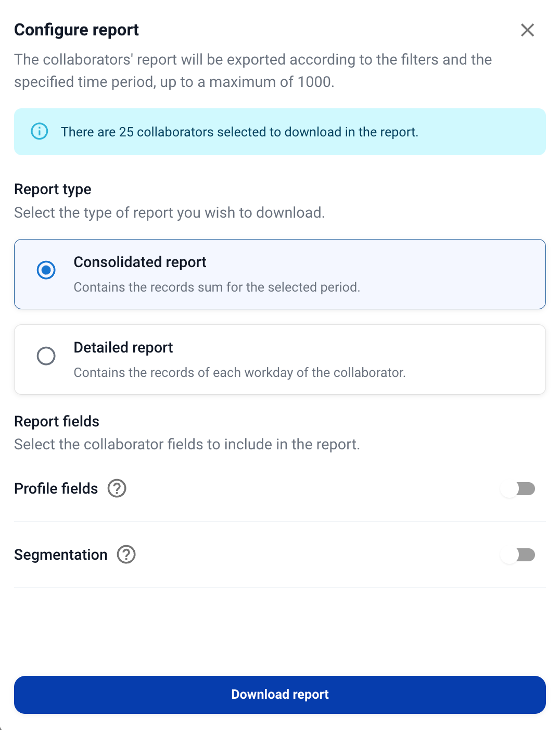This screenshot has width=560, height=730.
Task: Open the Segmentation help question mark icon
Action: (x=126, y=555)
